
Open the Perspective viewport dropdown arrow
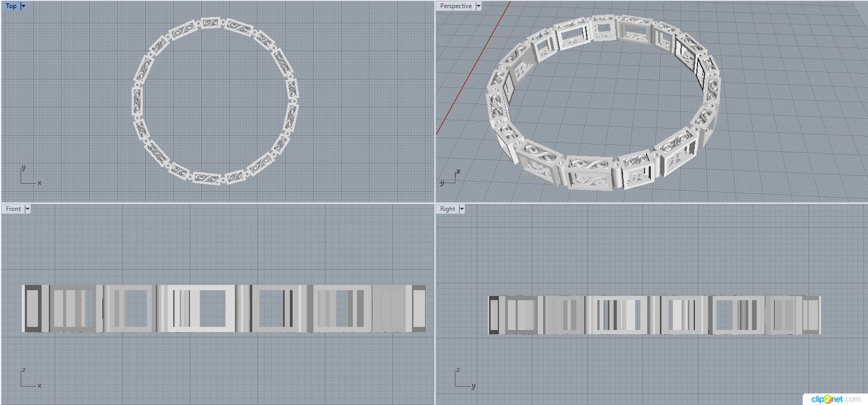478,6
